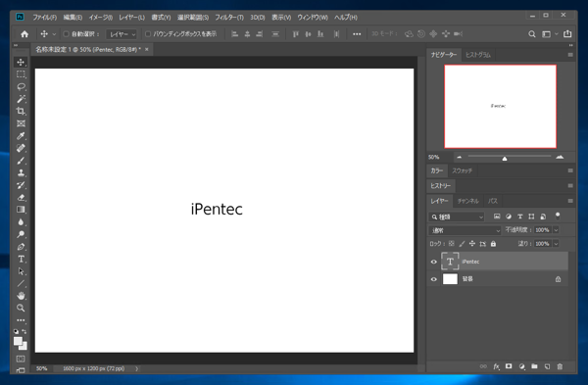This screenshot has height=385, width=588.
Task: Select the Clone Stamp tool
Action: point(21,172)
